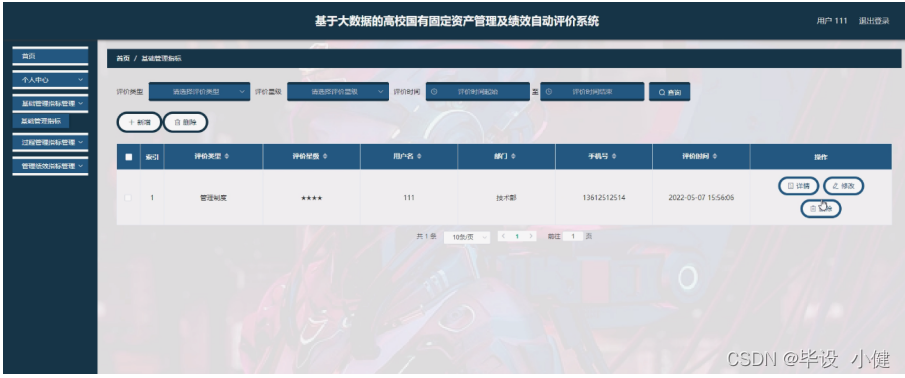
Task: Click the 管理制度 cell
Action: (214, 197)
